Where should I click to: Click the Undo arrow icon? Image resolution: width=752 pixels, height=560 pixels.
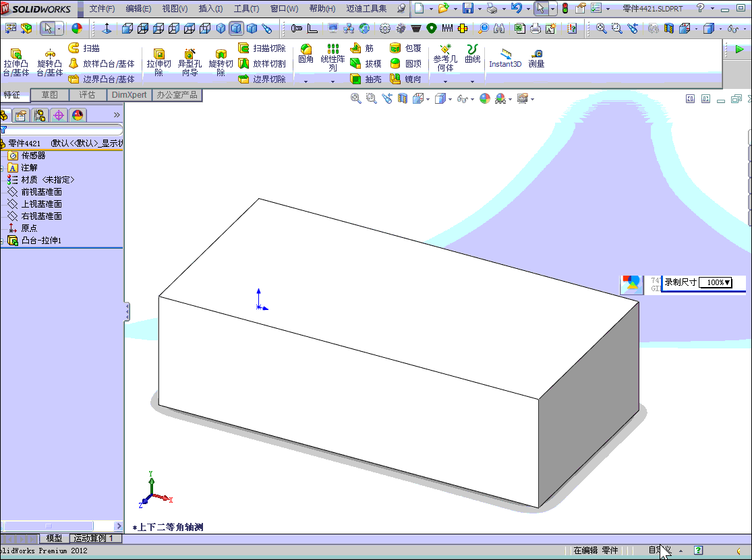point(516,8)
